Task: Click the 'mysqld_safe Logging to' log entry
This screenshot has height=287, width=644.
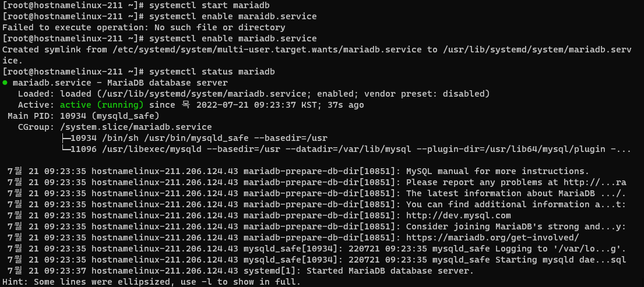Action: click(x=435, y=249)
